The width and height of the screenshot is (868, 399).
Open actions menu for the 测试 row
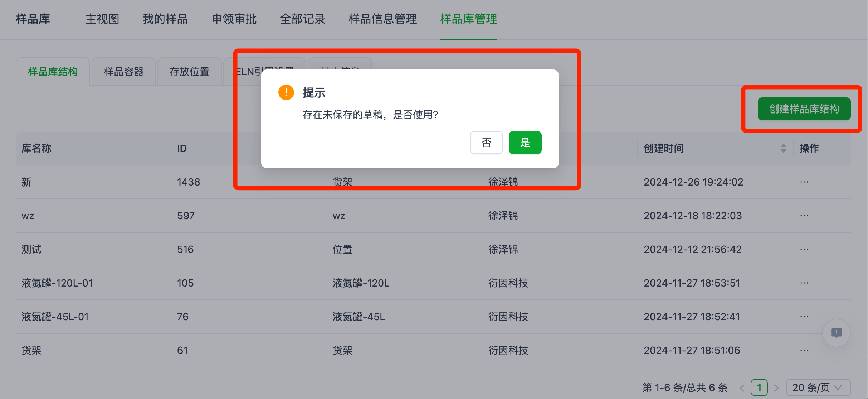pyautogui.click(x=804, y=249)
